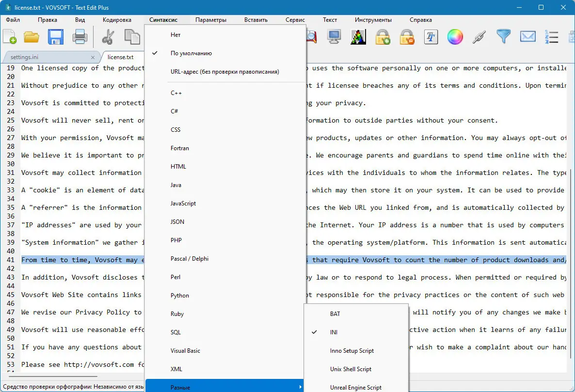
Task: Click the numbered list icon
Action: [x=552, y=37]
